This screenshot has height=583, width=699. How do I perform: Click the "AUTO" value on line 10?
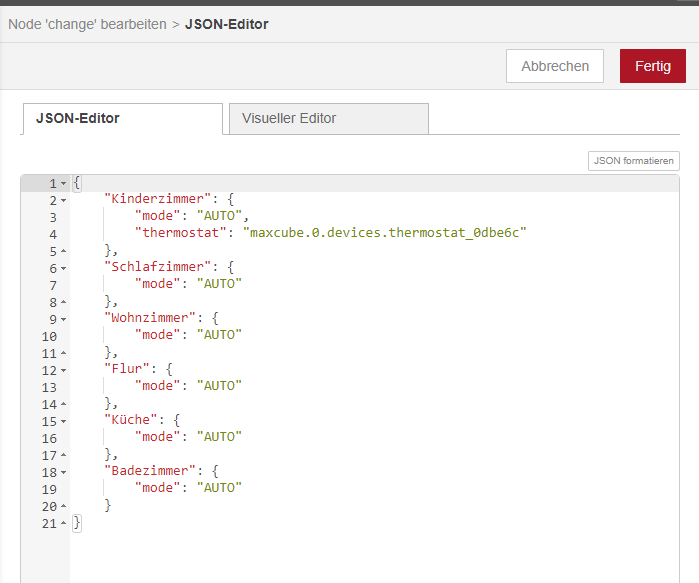click(x=219, y=335)
